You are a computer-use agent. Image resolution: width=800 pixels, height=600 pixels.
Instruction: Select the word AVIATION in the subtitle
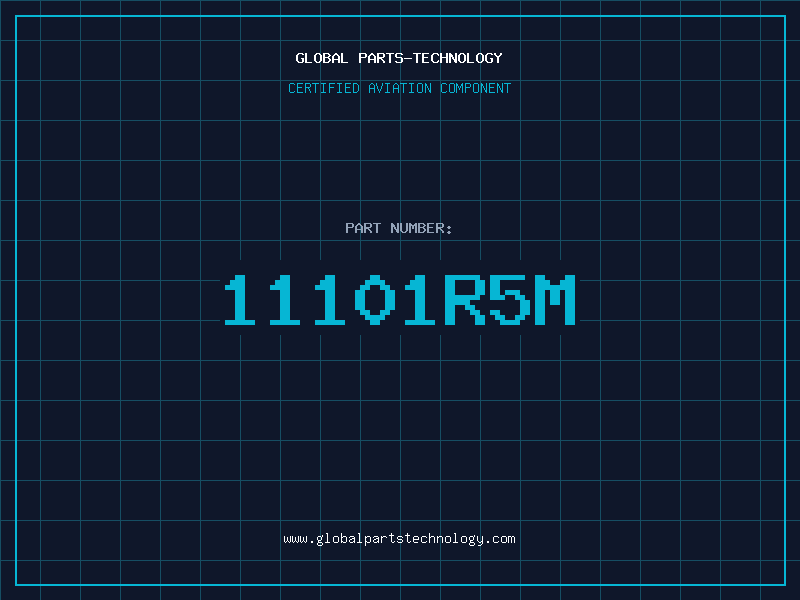click(399, 88)
